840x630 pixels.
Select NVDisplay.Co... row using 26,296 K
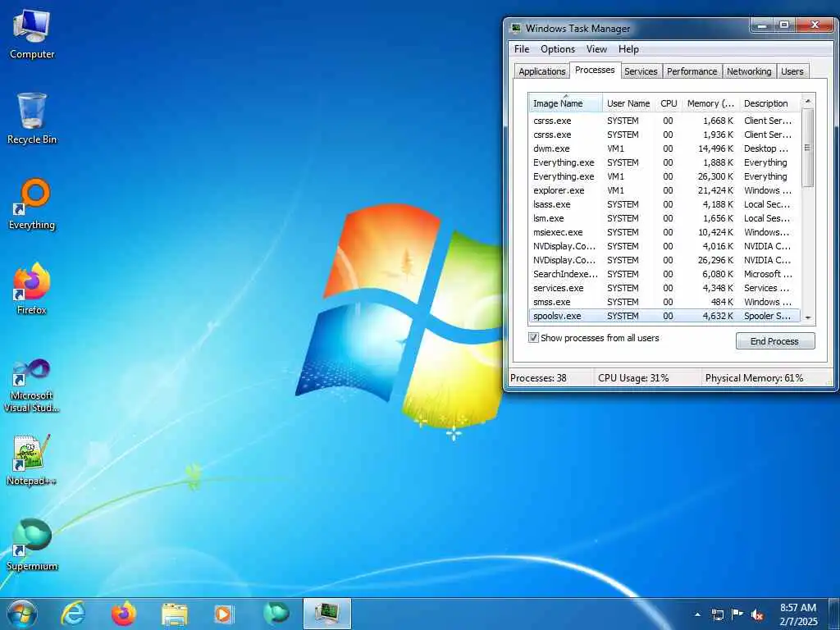click(664, 260)
